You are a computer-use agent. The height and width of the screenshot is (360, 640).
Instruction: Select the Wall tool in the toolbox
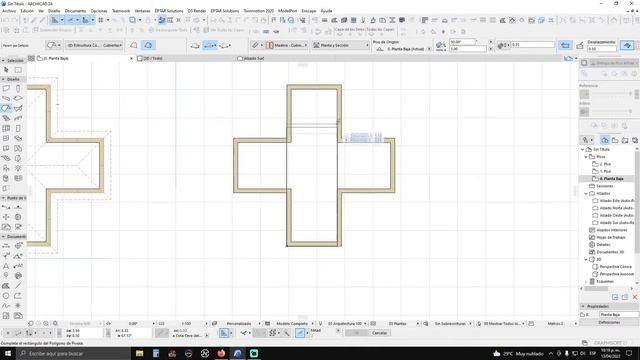[x=6, y=88]
